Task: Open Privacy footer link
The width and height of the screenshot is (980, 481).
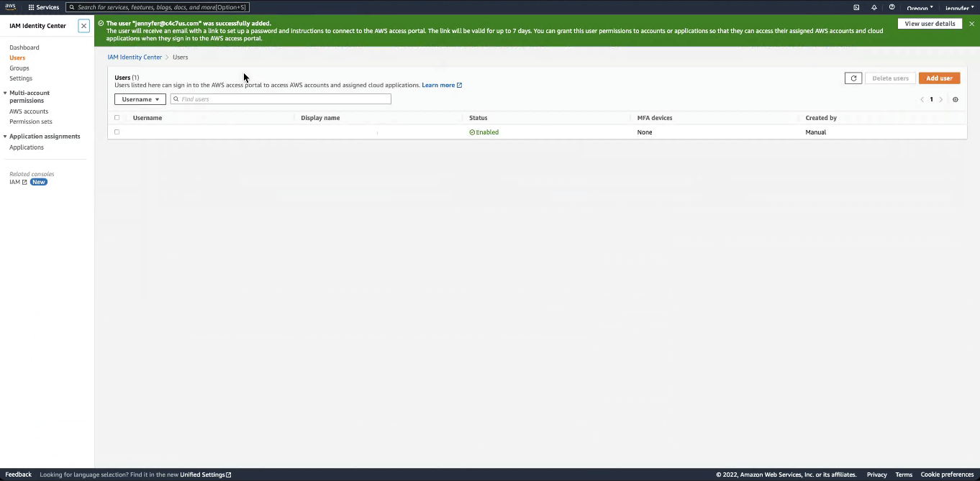Action: [876, 475]
